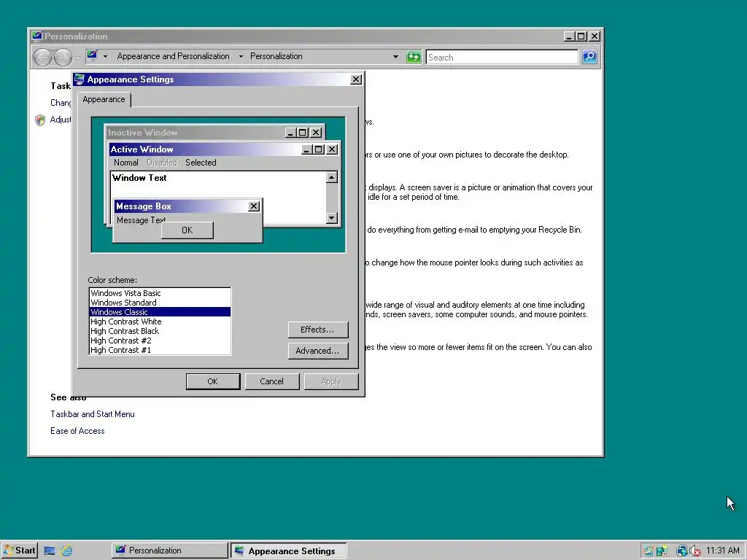Viewport: 747px width, 560px height.
Task: Click the Appearance tab
Action: [x=104, y=99]
